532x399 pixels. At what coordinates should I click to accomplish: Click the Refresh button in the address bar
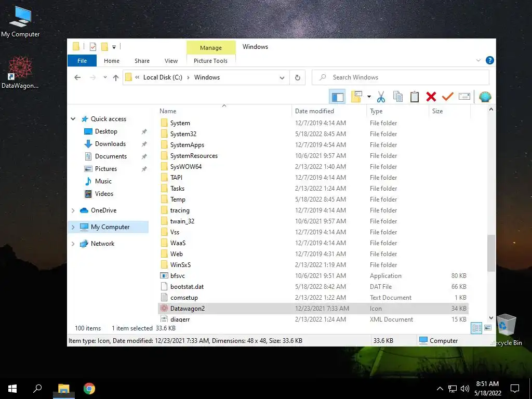(298, 77)
